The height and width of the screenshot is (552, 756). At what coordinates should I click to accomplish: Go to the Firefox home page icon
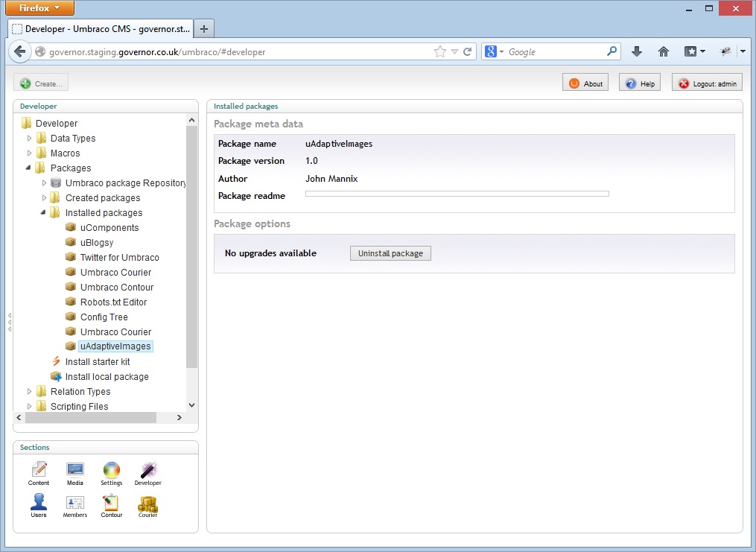point(664,51)
